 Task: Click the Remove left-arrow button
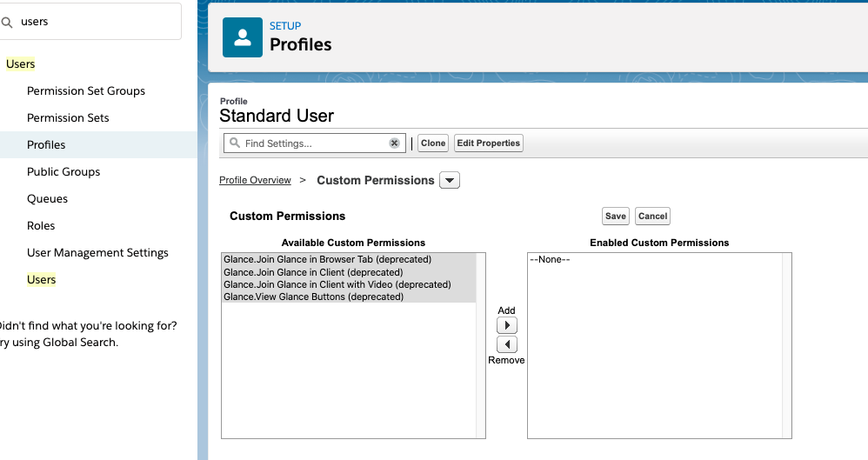coord(506,344)
